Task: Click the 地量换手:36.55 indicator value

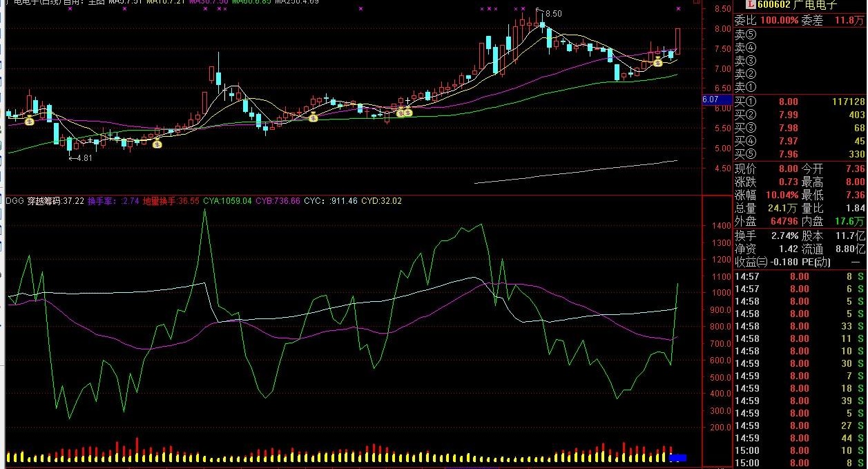Action: point(171,201)
